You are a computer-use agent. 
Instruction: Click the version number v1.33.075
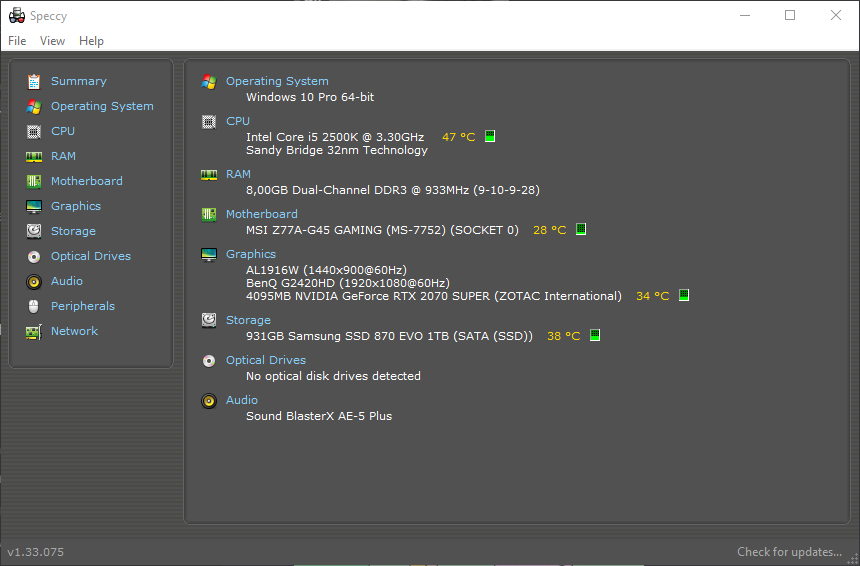(36, 552)
